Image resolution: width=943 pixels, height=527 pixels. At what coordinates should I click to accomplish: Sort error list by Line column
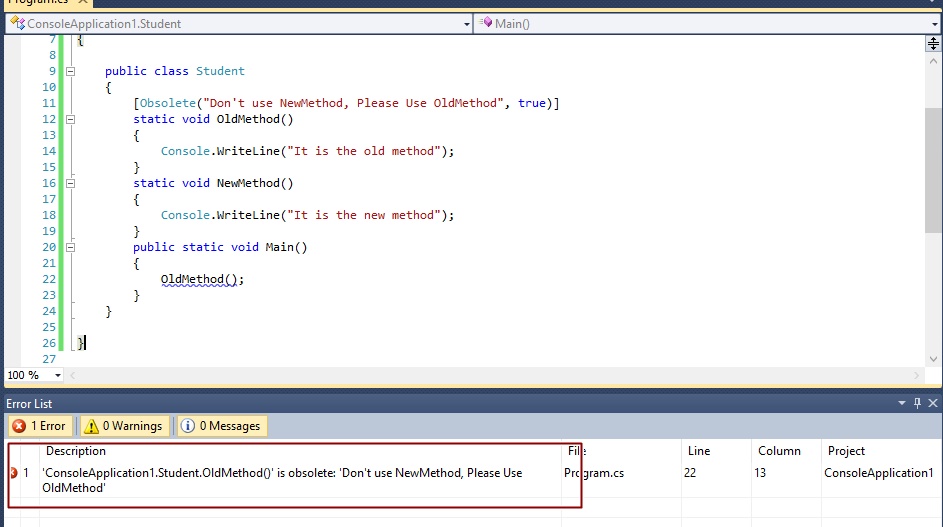[699, 451]
